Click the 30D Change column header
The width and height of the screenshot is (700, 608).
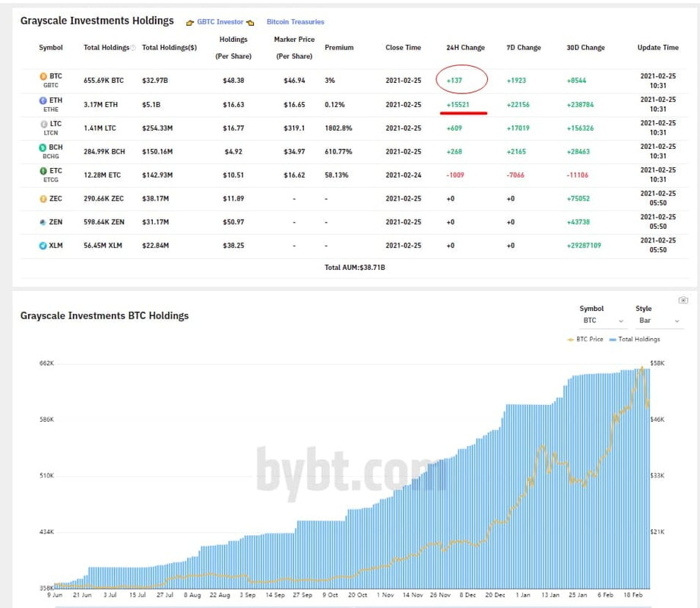585,47
